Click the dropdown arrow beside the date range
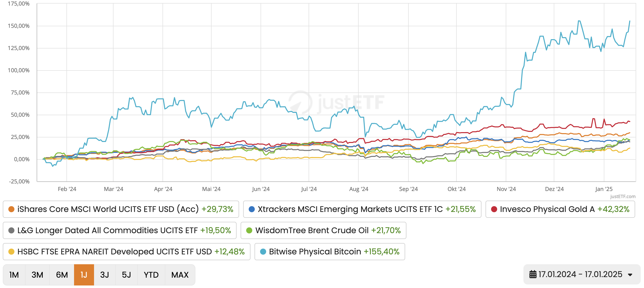Image resolution: width=644 pixels, height=288 pixels. point(630,275)
